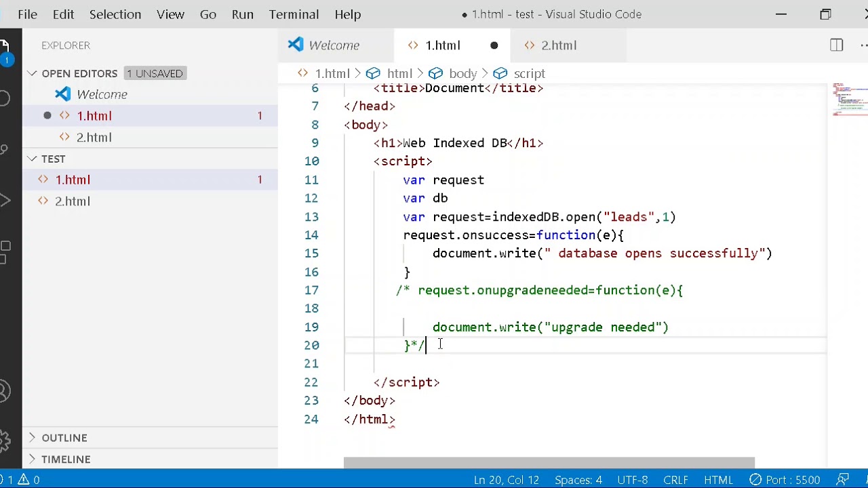868x488 pixels.
Task: Open the View menu
Action: point(170,14)
